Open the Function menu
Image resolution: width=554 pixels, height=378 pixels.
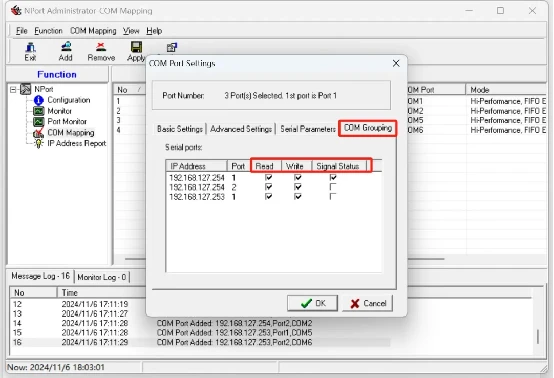pyautogui.click(x=48, y=31)
